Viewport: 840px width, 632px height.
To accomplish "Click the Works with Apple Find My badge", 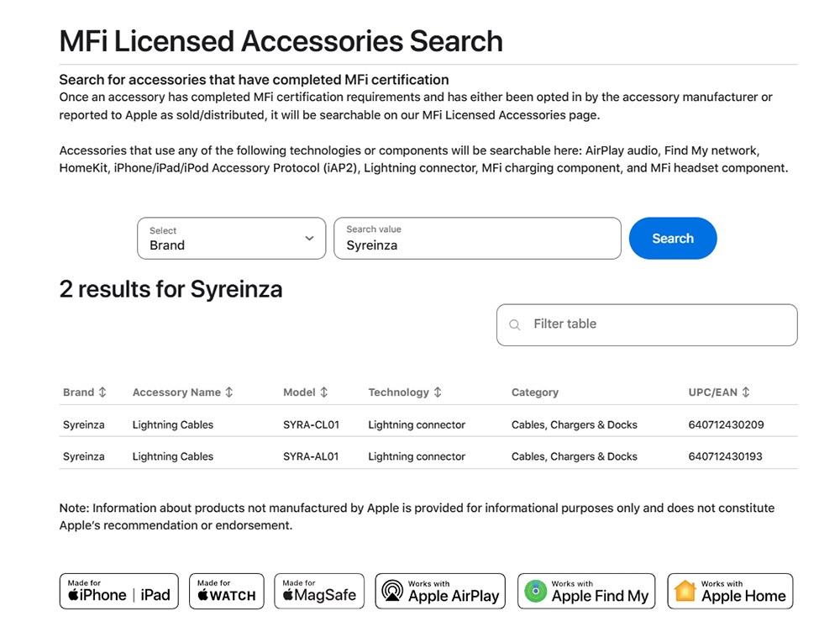I will pos(588,591).
